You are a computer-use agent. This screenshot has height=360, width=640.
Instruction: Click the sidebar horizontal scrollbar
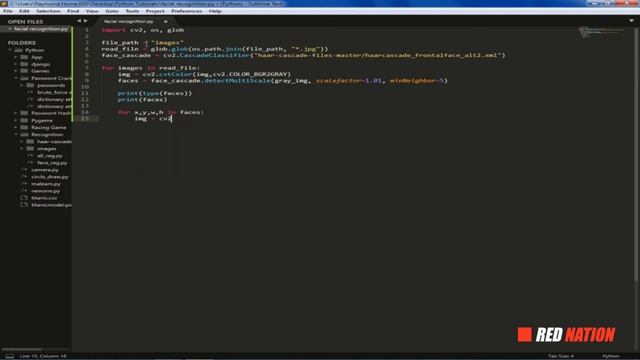[x=22, y=349]
